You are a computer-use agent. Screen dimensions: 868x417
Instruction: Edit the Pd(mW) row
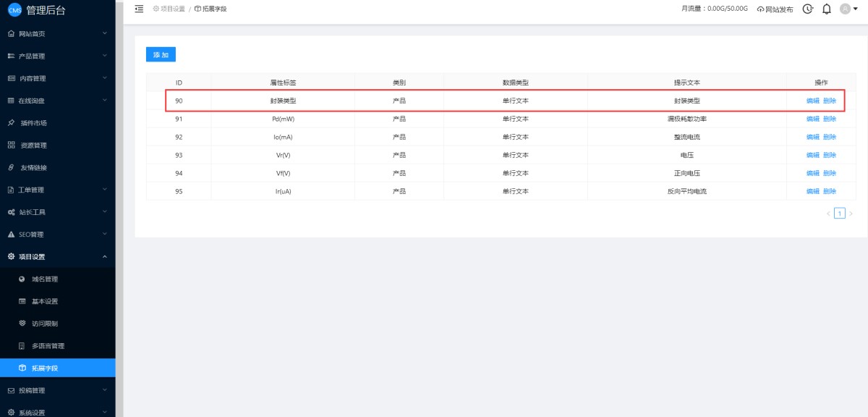(x=813, y=119)
